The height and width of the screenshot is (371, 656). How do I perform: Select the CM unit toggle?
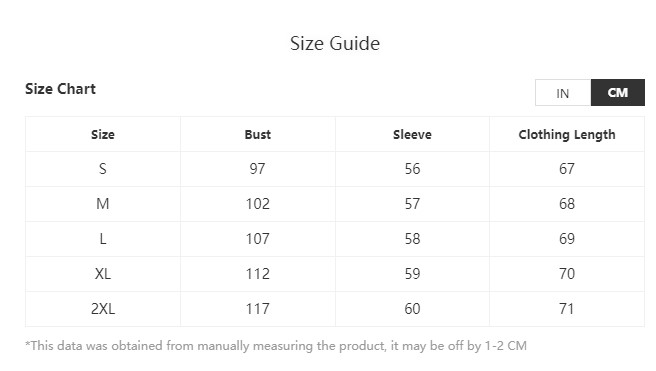(x=618, y=92)
